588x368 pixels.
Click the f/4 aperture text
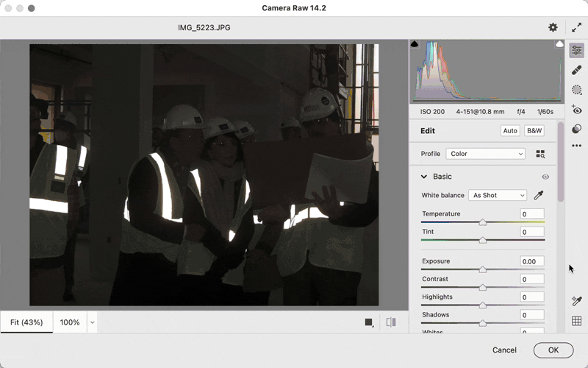[521, 112]
